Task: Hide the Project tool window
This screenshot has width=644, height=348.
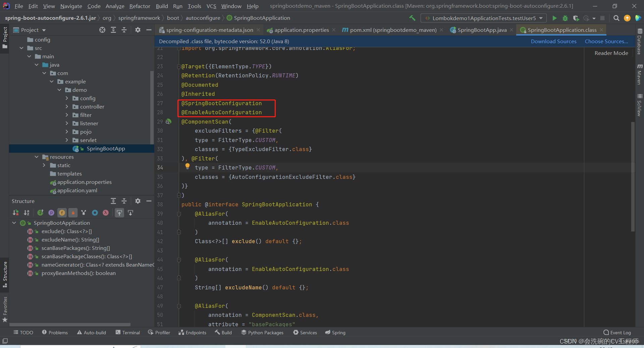Action: pos(149,30)
